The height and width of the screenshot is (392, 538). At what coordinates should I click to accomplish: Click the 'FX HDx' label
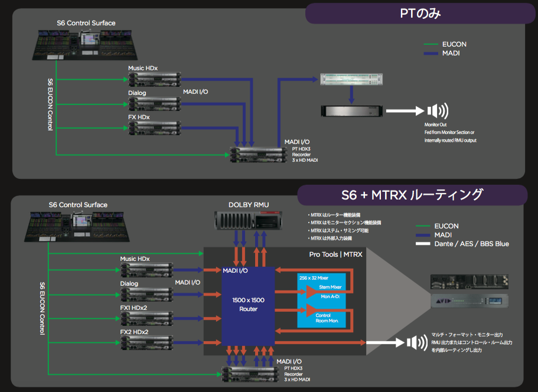[139, 117]
